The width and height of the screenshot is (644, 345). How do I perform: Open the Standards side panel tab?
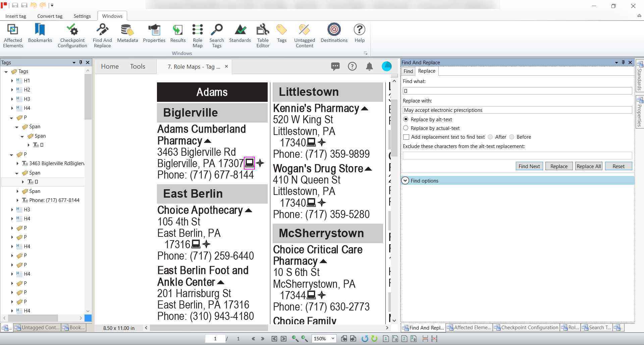640,76
